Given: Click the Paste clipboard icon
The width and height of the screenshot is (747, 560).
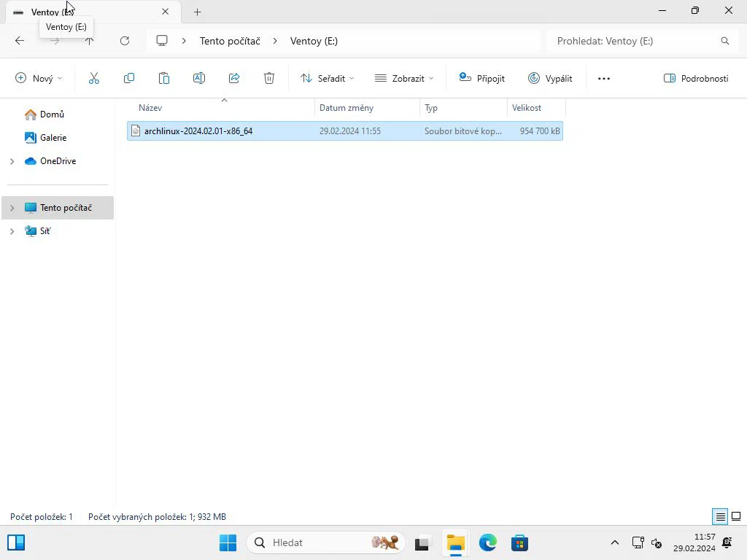Looking at the screenshot, I should pos(164,78).
